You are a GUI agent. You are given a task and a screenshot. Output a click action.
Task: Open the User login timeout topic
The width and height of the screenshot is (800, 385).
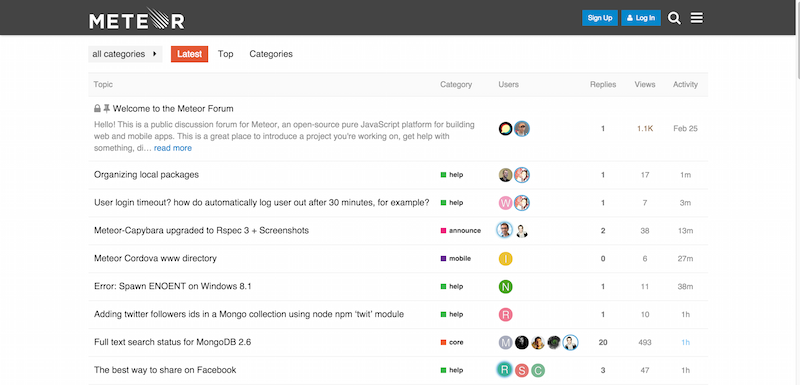(x=262, y=203)
